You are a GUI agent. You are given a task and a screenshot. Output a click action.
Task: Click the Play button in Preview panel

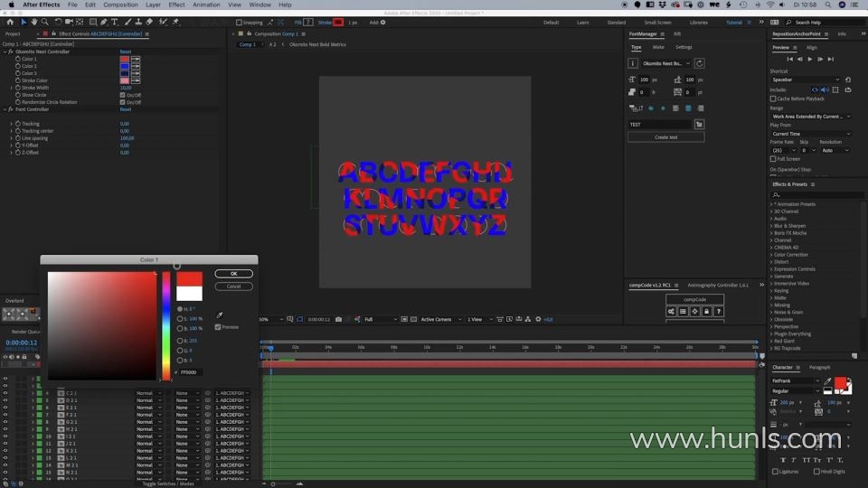[x=809, y=59]
